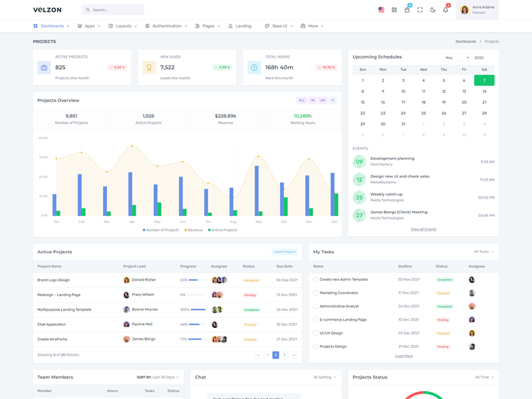The height and width of the screenshot is (399, 532).
Task: Click the Total Hours clock icon
Action: pos(254,67)
